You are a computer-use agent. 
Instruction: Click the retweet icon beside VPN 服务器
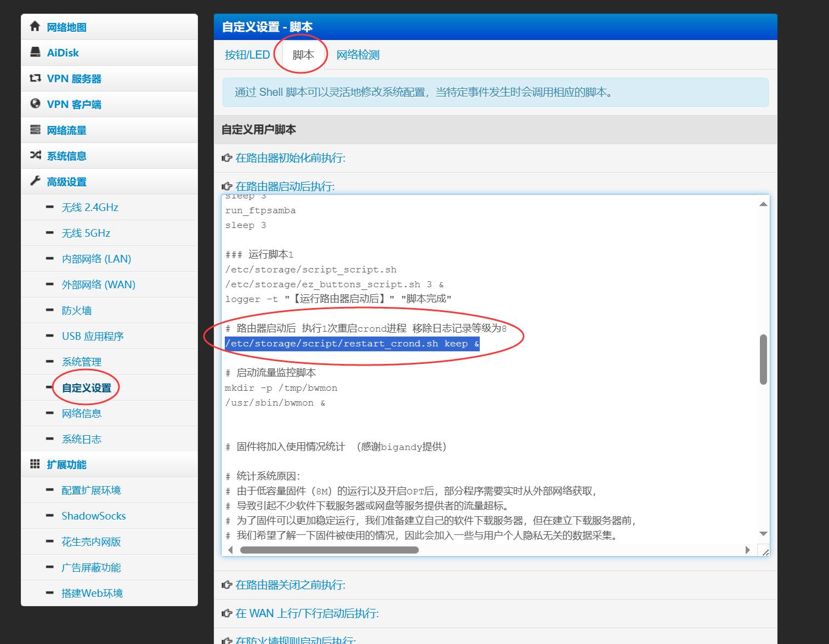[x=35, y=78]
